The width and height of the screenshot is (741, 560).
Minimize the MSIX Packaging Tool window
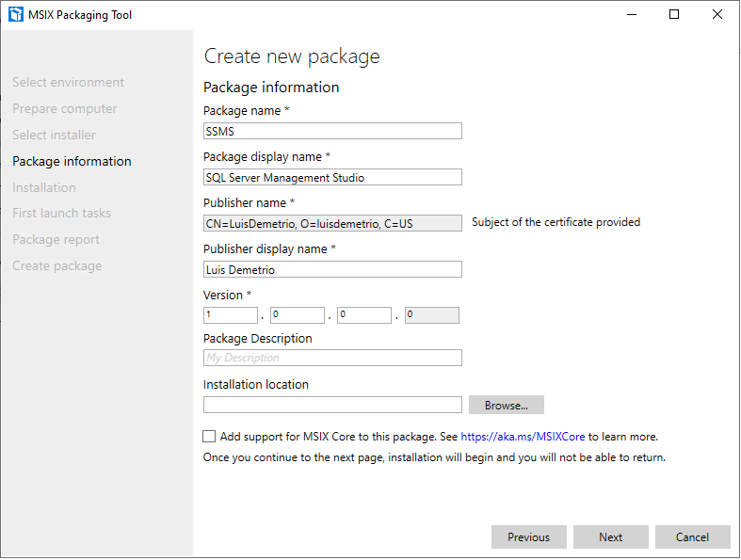click(632, 15)
